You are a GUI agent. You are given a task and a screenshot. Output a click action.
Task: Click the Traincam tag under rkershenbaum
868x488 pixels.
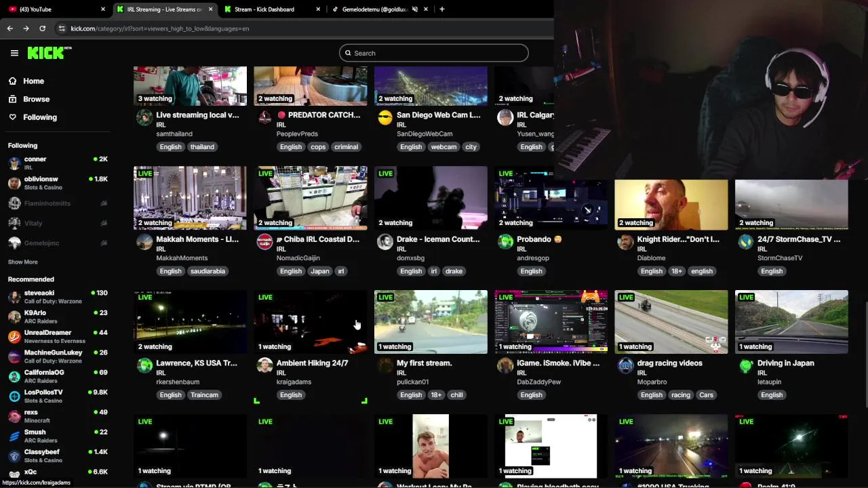204,395
